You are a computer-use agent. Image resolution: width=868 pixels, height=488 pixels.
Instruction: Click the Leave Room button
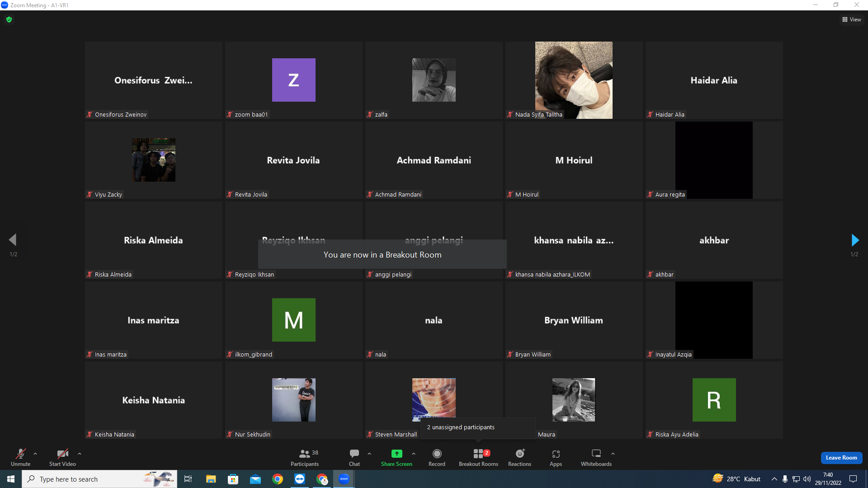(x=841, y=458)
